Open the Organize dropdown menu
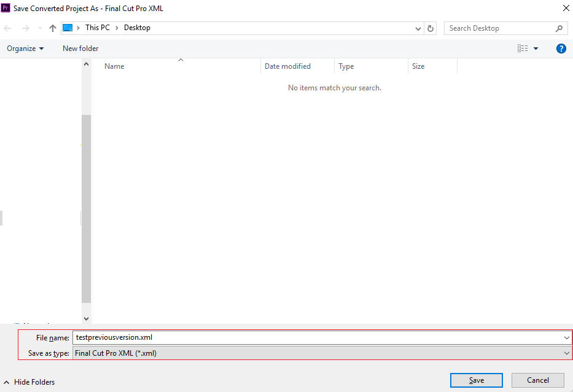 [25, 48]
